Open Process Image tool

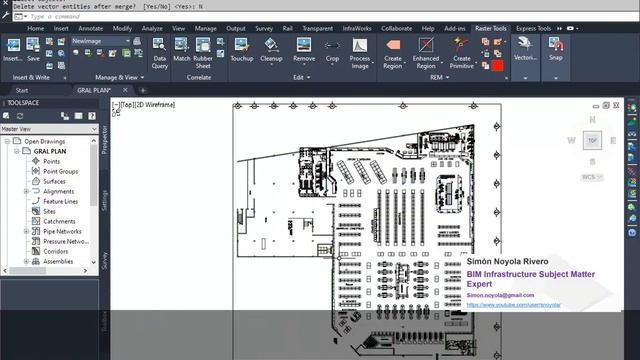360,53
